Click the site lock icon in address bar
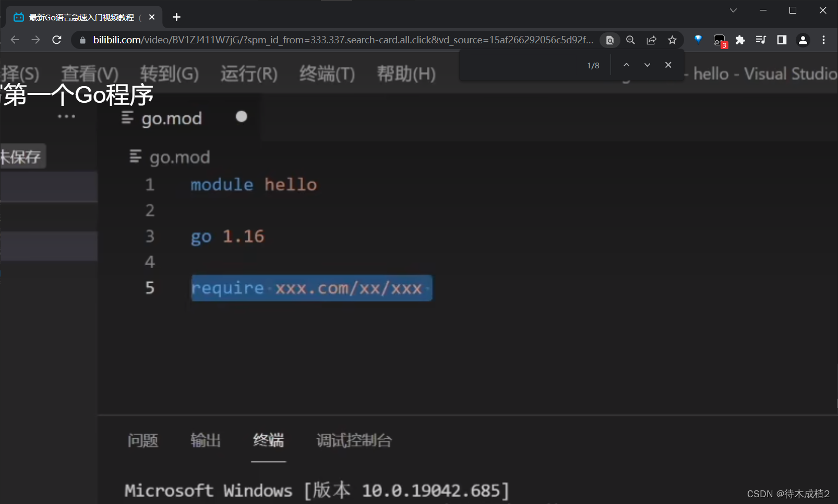Viewport: 838px width, 504px height. [82, 40]
